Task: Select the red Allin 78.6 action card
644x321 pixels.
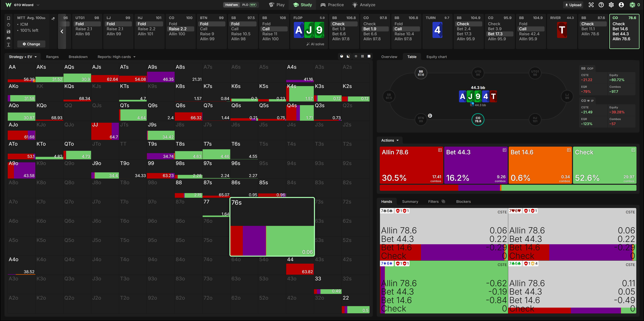Action: 411,165
